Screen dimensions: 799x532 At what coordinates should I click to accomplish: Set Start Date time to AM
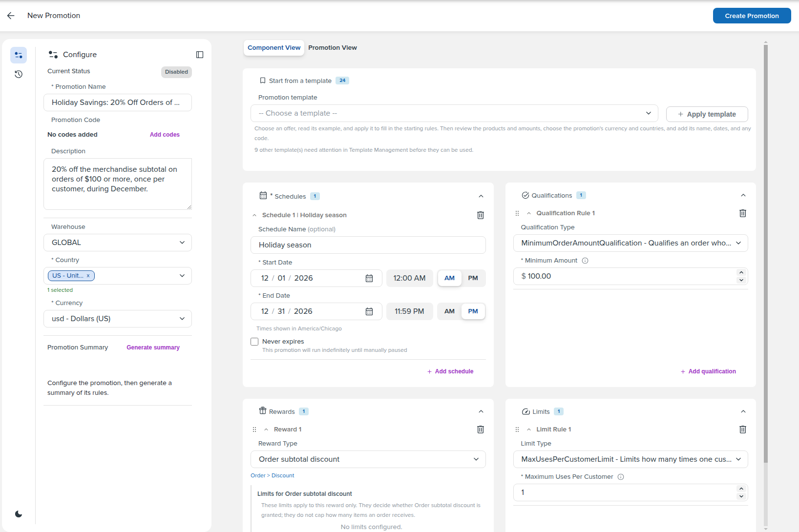tap(450, 278)
